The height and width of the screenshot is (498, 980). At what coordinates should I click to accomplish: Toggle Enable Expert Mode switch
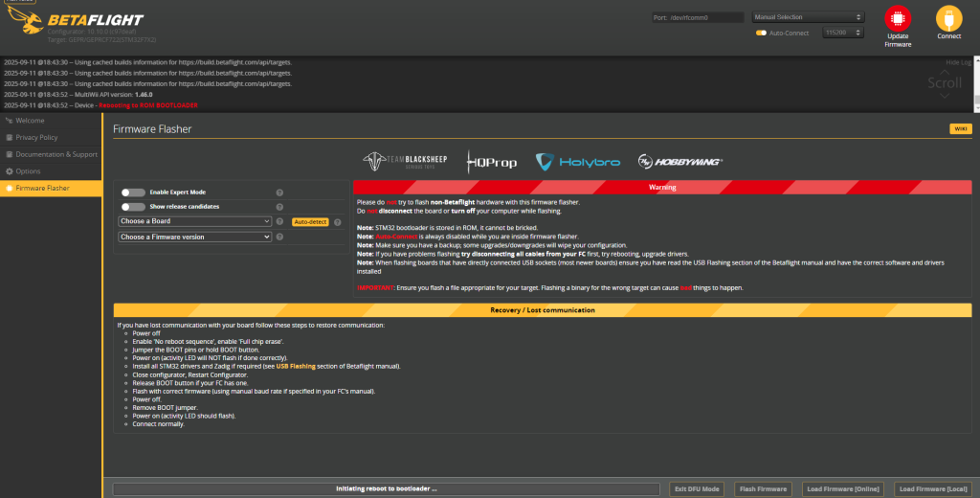click(133, 192)
